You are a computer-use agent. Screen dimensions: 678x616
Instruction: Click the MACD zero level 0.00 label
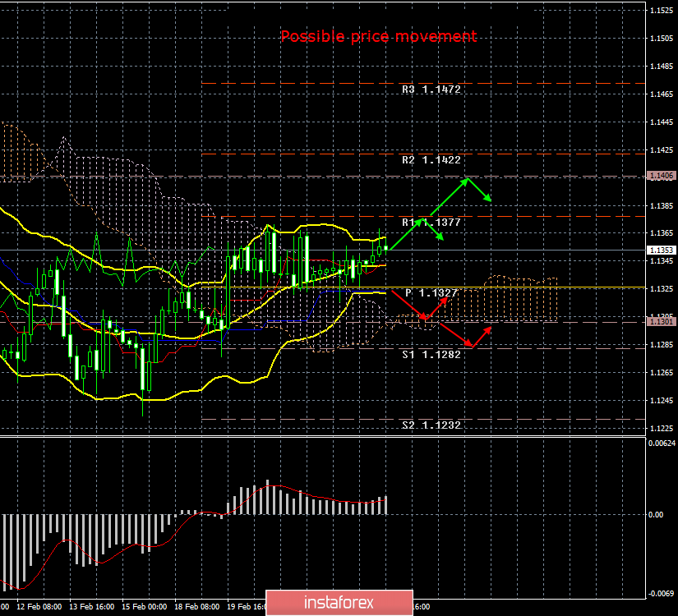point(656,514)
